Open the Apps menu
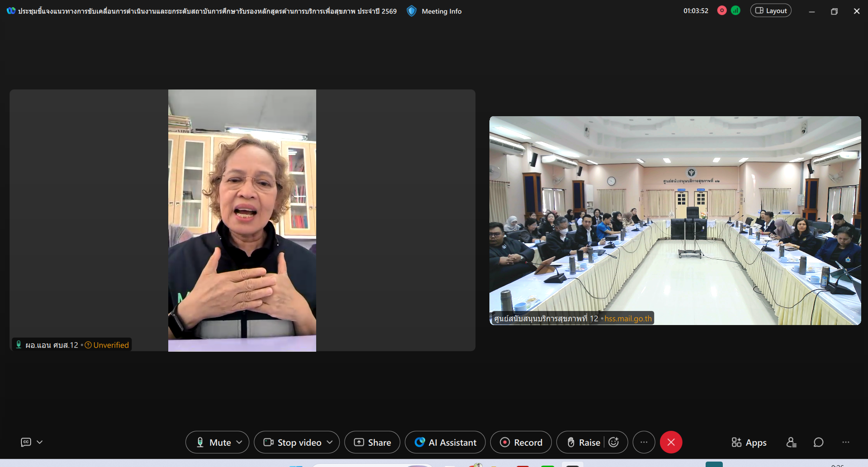Image resolution: width=868 pixels, height=467 pixels. pyautogui.click(x=749, y=442)
